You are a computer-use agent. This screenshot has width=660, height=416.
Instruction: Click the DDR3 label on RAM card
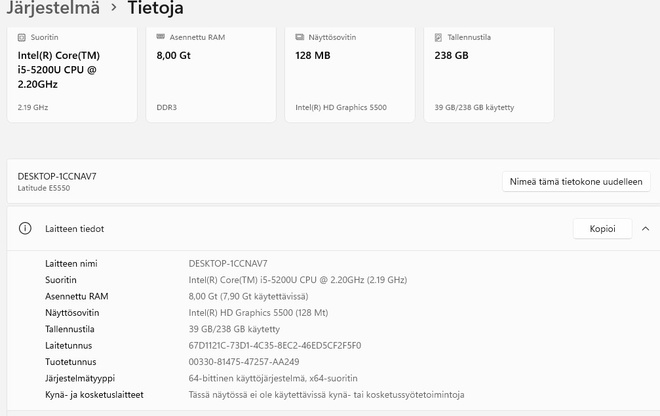167,107
